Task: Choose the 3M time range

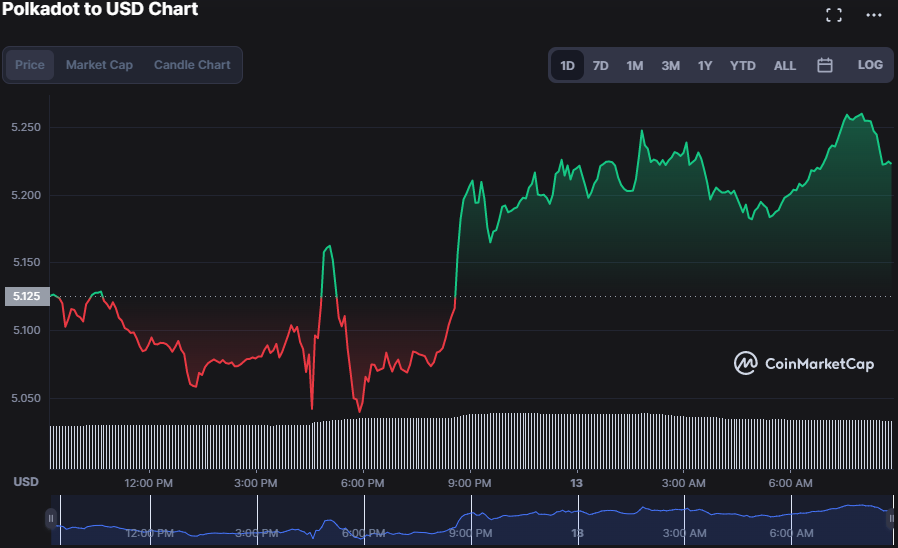Action: [670, 66]
